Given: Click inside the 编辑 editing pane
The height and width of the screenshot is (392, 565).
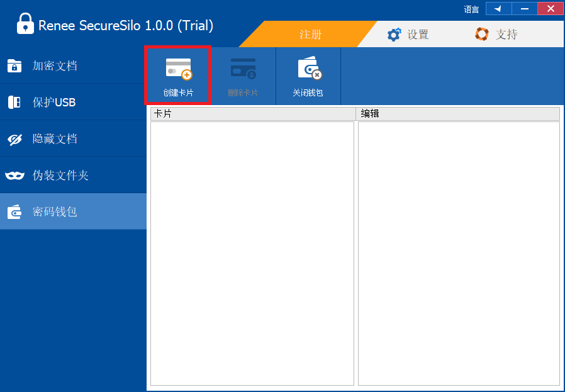Looking at the screenshot, I should [x=459, y=254].
